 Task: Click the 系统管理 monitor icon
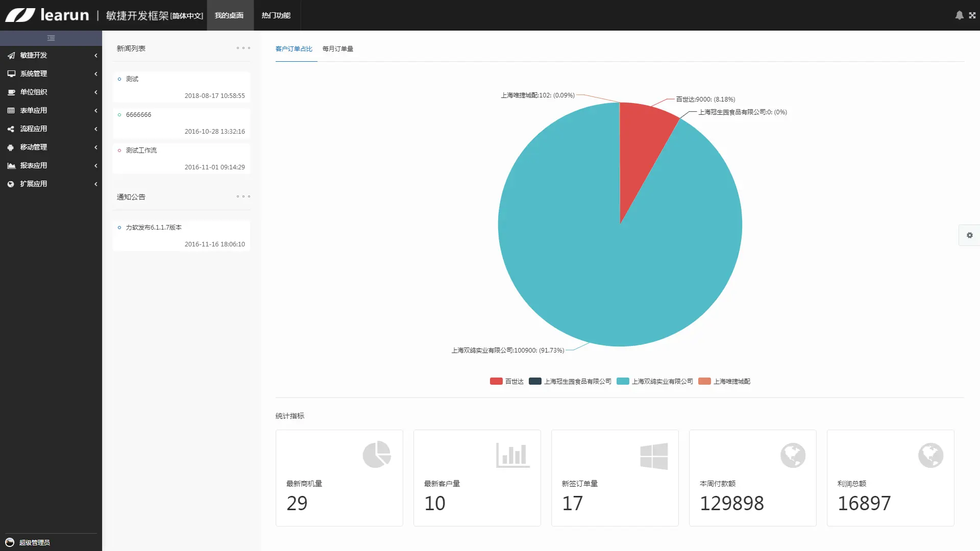click(x=11, y=73)
